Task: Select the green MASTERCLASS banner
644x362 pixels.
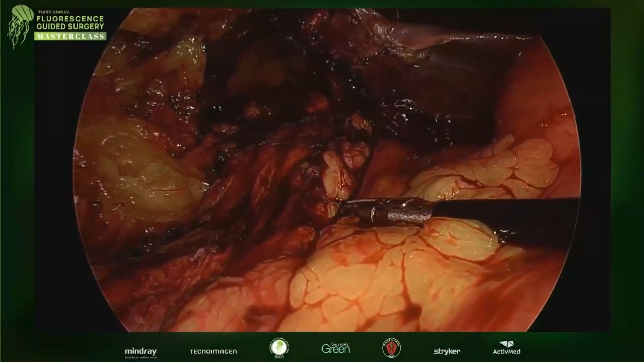Action: pos(70,36)
